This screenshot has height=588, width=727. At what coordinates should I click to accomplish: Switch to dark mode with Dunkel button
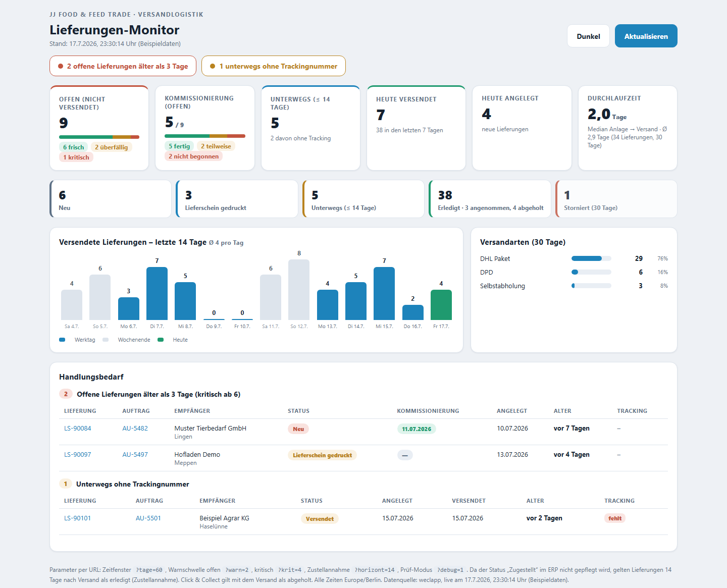588,36
